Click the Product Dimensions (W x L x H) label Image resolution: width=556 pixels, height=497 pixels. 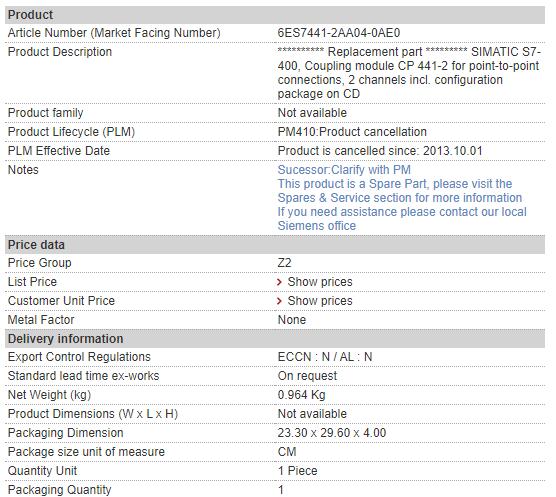pos(93,414)
